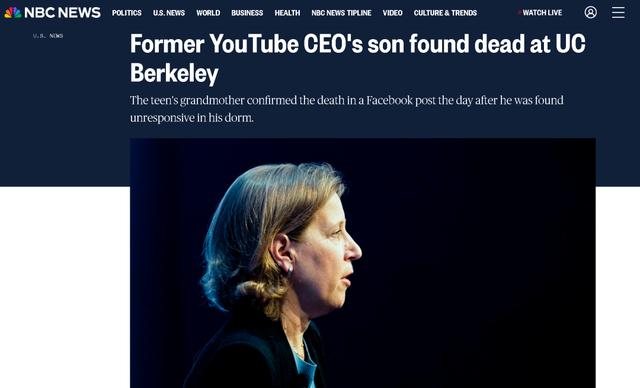Click the article headline about YouTube CEO's son
The height and width of the screenshot is (388, 640).
point(358,58)
